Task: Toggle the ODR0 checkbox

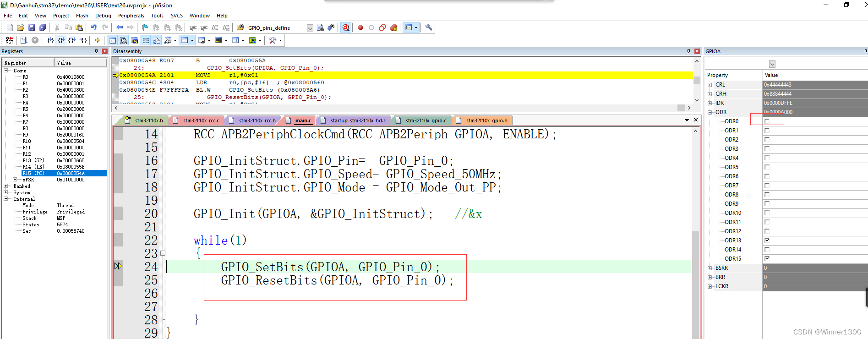Action: [767, 121]
